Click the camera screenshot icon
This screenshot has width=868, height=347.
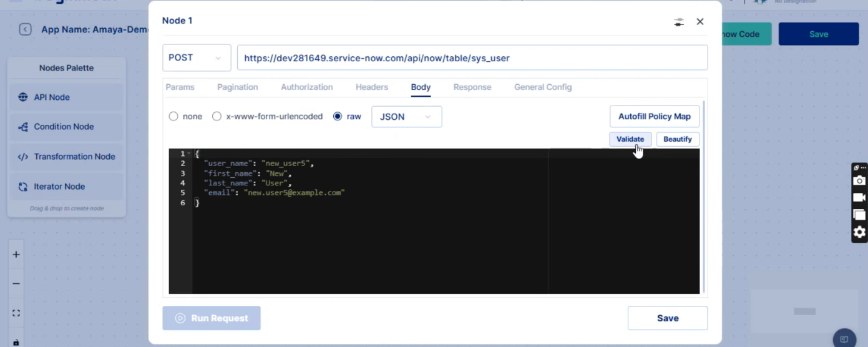(x=859, y=180)
